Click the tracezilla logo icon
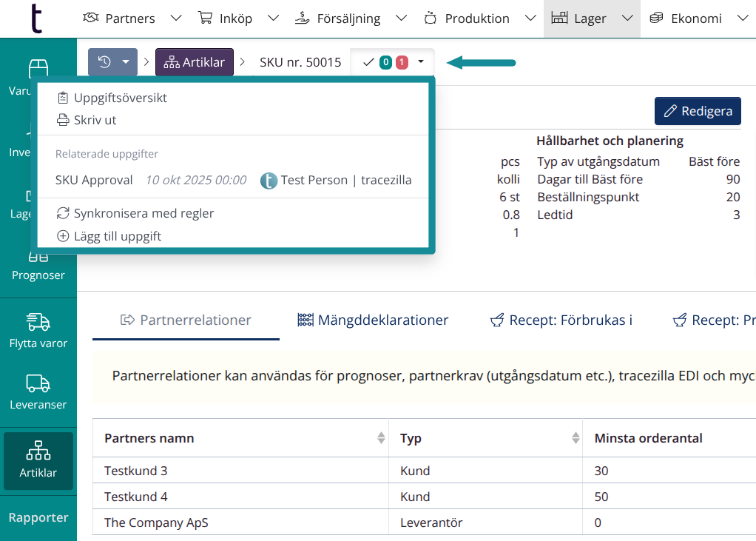This screenshot has height=541, width=756. [x=37, y=19]
